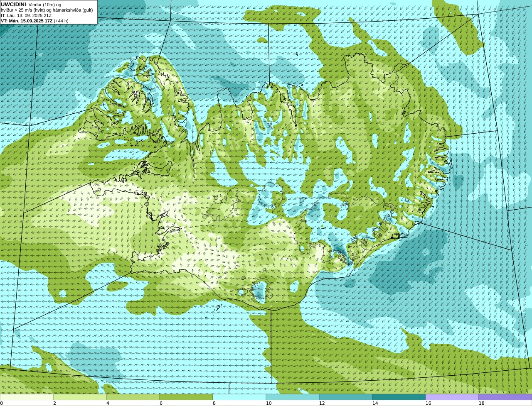The image size is (532, 406).
Task: Click the 6–8 m/s olive green legend swatch
Action: [186, 397]
